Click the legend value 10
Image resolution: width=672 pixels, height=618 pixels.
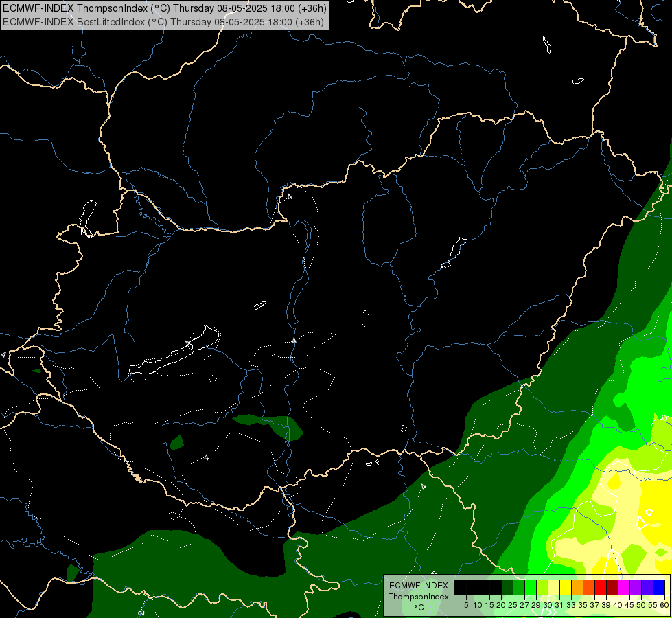[478, 605]
